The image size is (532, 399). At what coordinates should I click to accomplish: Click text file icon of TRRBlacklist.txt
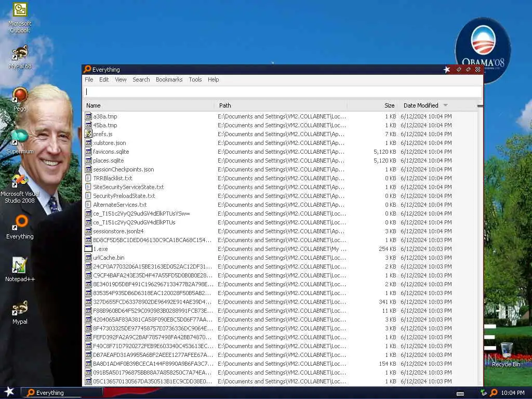[x=88, y=178]
